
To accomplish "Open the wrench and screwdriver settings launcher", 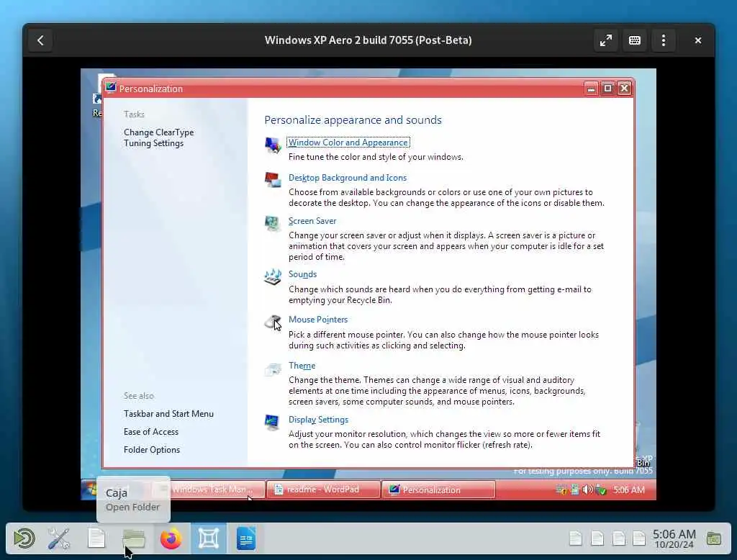I will pos(59,538).
